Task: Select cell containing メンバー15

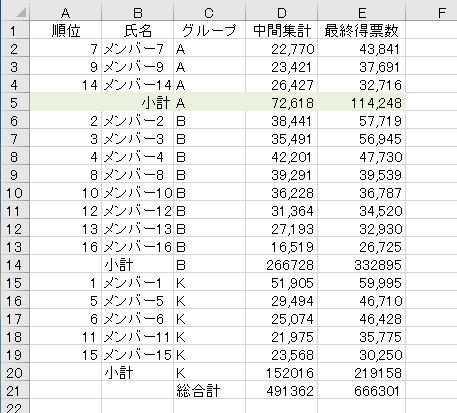Action: [x=137, y=355]
